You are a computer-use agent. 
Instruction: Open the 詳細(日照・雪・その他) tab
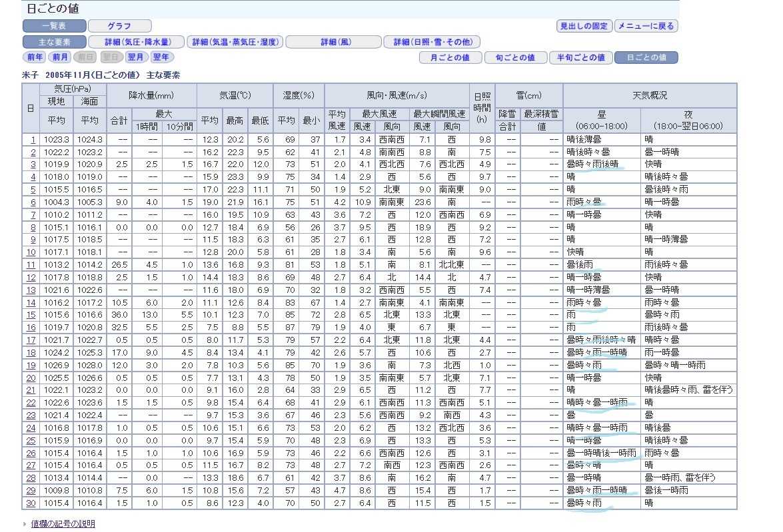[x=432, y=42]
